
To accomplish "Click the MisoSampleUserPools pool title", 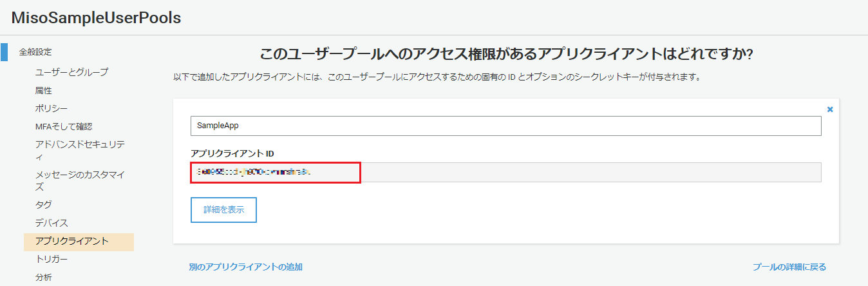I will [96, 18].
